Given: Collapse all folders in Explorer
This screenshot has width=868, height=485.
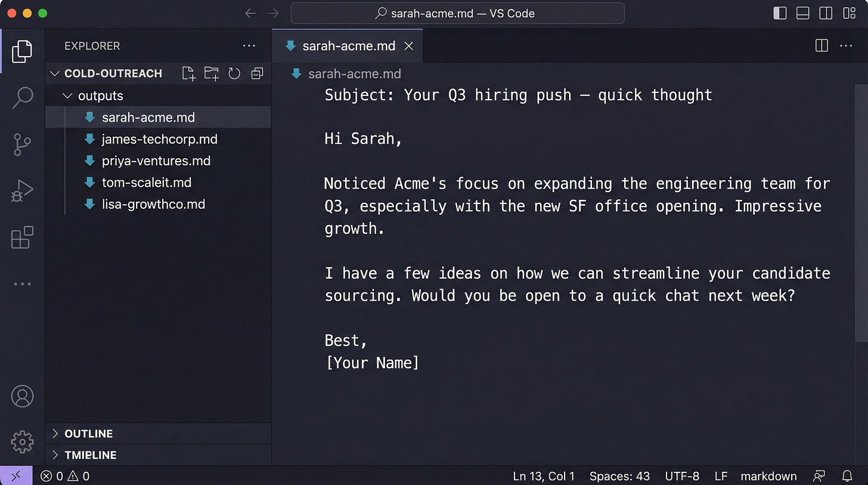Looking at the screenshot, I should pos(257,73).
